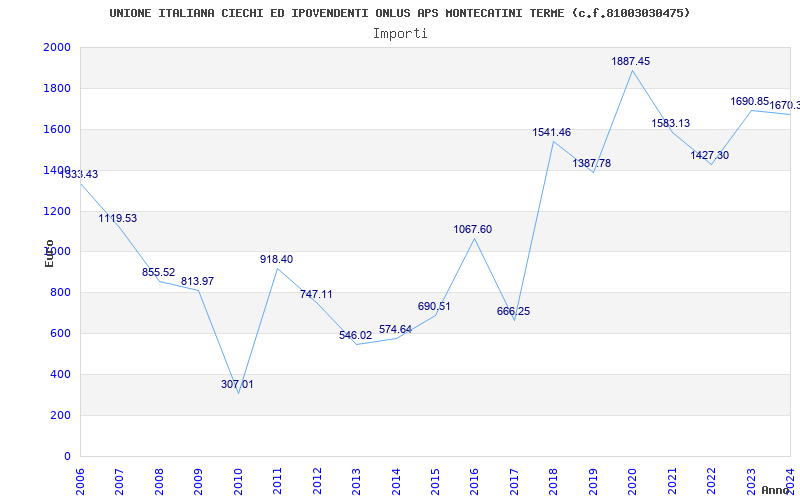Viewport: 800px width, 500px height.
Task: Click the 400 y-axis tick label
Action: (61, 374)
